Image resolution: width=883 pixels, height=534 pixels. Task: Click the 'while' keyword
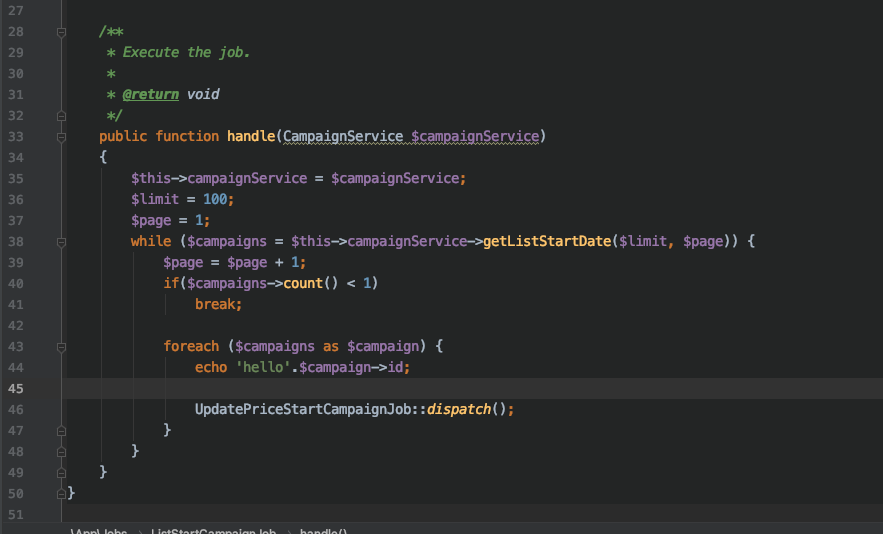151,241
